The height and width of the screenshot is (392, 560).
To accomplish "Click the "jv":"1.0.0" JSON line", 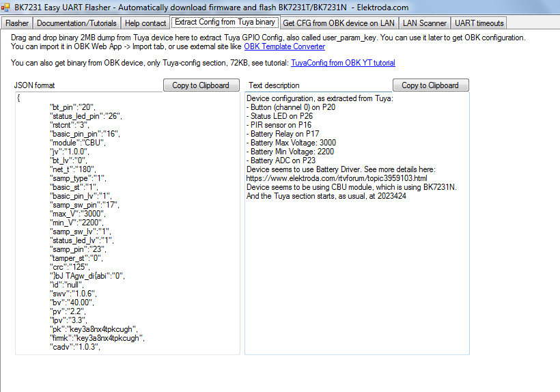I will [69, 152].
